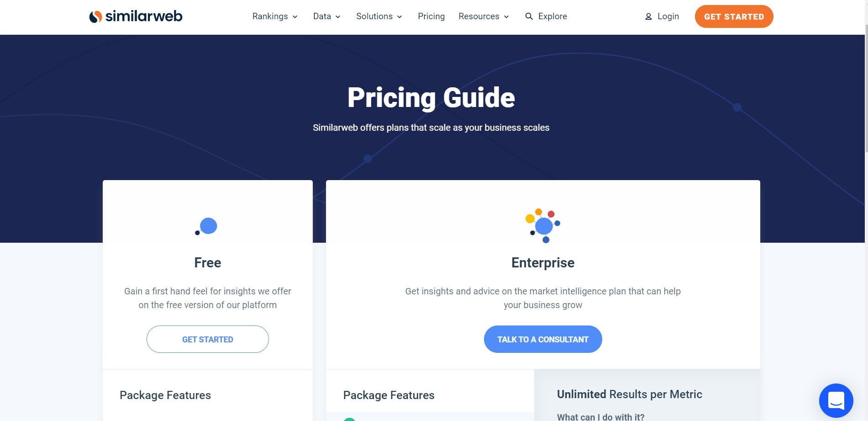
Task: Select the Explore menu item
Action: click(x=552, y=16)
